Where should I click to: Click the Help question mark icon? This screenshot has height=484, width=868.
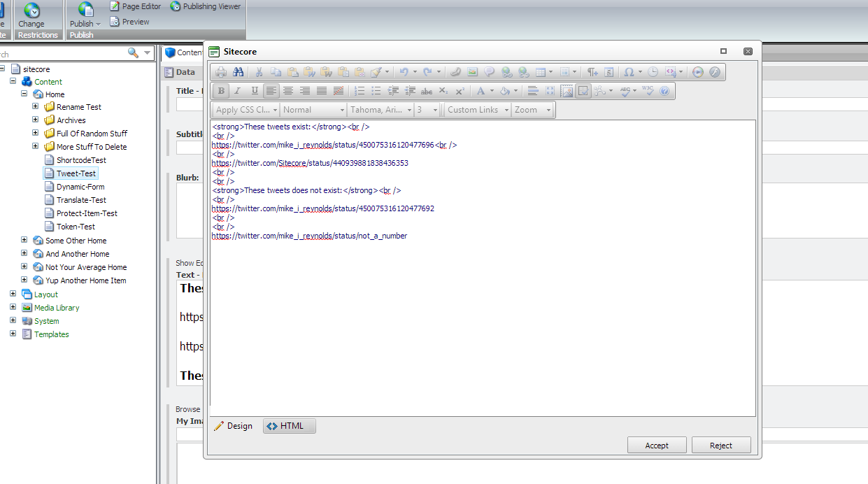click(x=664, y=91)
